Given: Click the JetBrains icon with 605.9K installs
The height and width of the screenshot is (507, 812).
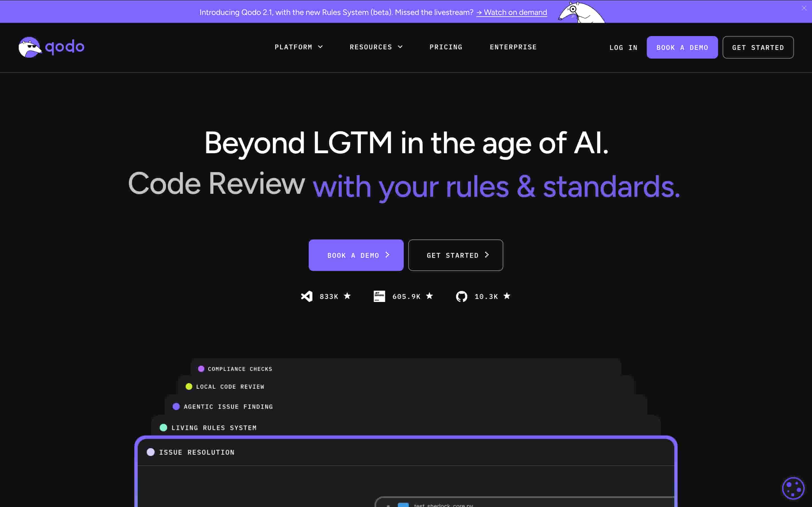Looking at the screenshot, I should tap(379, 296).
